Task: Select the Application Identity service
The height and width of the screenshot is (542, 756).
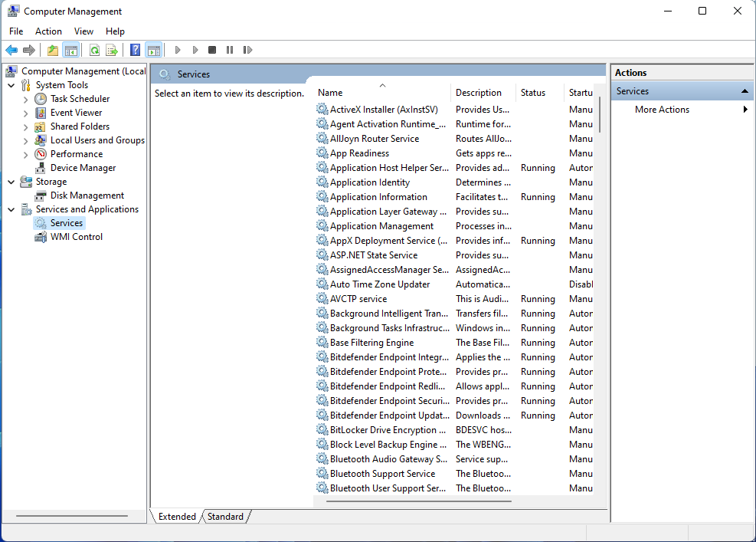Action: point(454,182)
